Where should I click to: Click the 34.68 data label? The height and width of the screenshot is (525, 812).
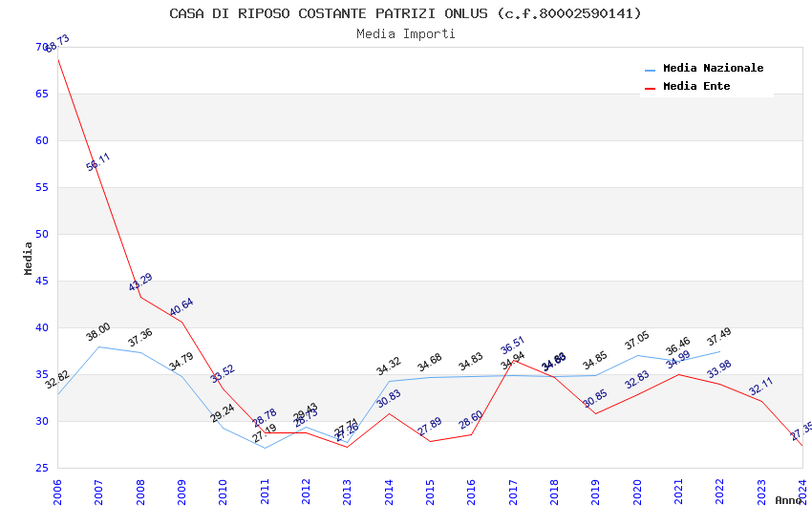[430, 363]
